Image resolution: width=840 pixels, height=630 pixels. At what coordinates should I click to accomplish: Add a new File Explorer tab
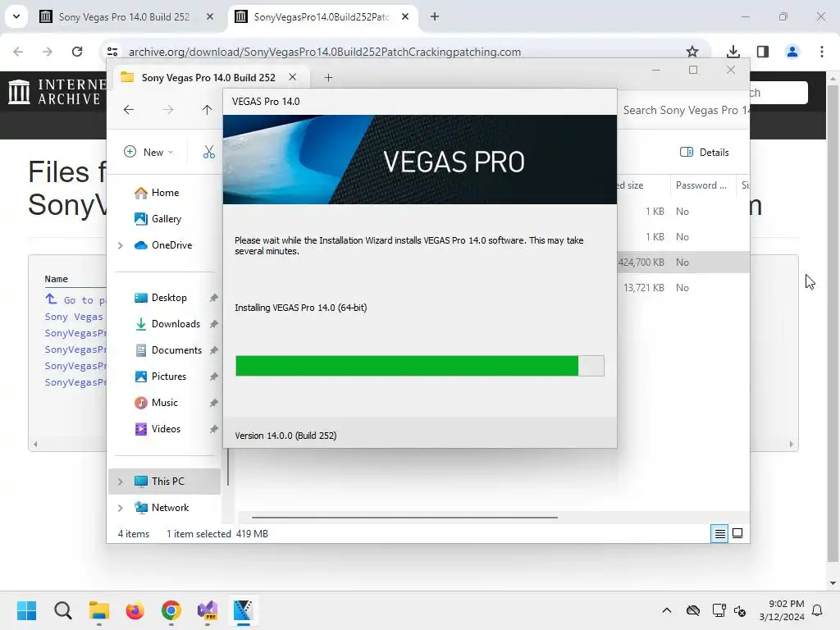point(328,78)
